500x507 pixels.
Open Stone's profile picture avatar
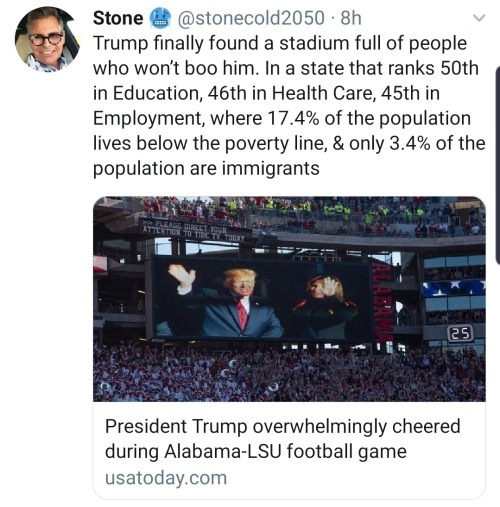(47, 39)
